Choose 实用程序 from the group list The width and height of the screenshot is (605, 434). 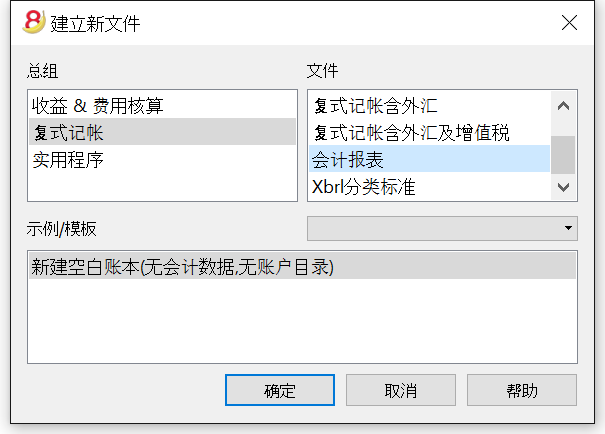click(162, 159)
